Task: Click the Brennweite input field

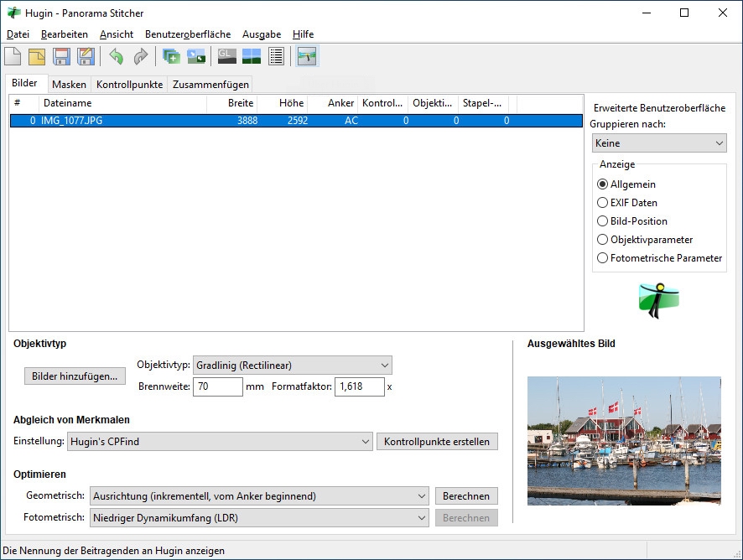Action: click(217, 387)
